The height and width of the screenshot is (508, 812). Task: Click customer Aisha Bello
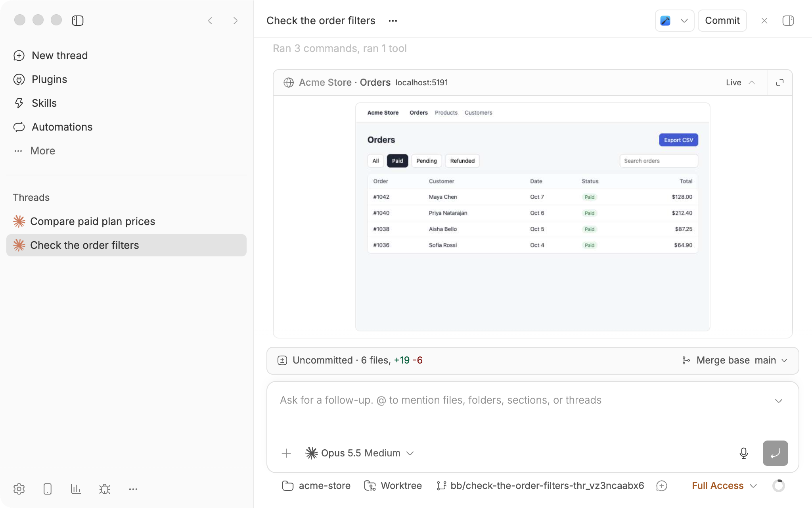click(x=443, y=229)
